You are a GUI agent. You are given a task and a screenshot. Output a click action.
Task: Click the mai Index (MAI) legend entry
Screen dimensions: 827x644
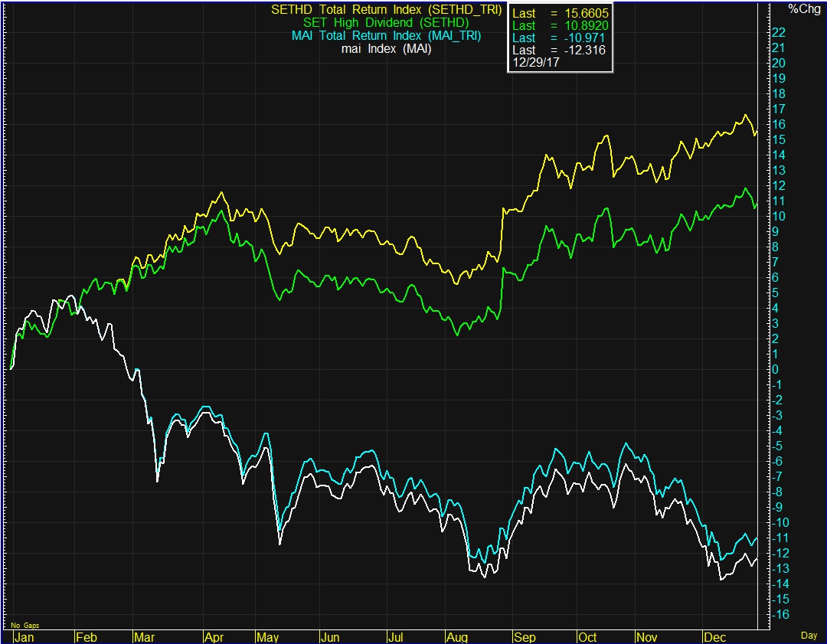(x=387, y=49)
